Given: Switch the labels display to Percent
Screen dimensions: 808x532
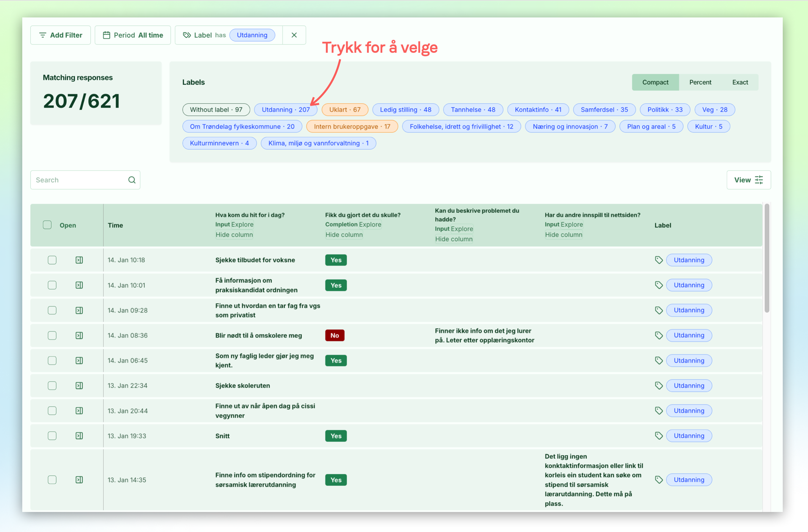Looking at the screenshot, I should (700, 82).
